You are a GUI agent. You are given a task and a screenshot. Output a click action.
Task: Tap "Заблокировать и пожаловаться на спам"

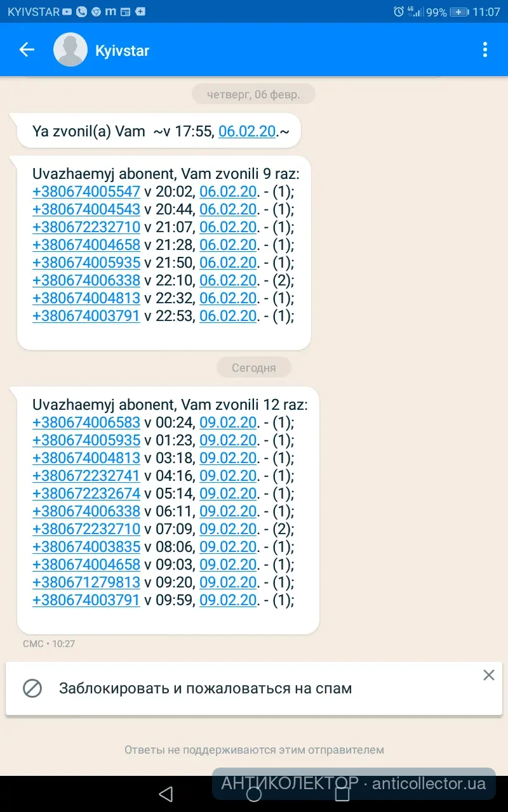205,688
